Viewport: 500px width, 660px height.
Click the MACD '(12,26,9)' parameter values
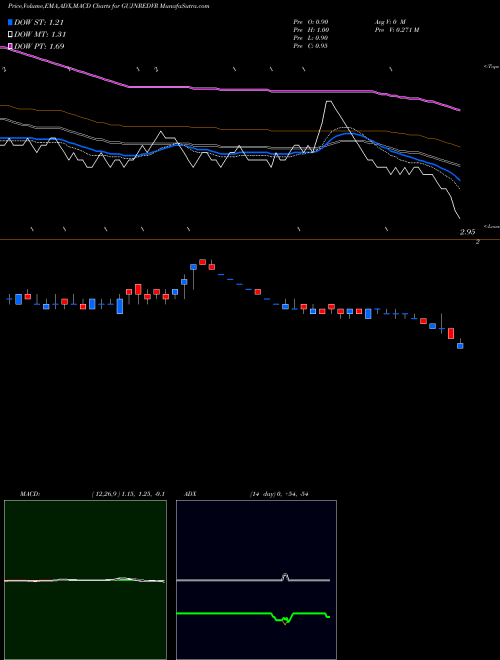(x=128, y=494)
